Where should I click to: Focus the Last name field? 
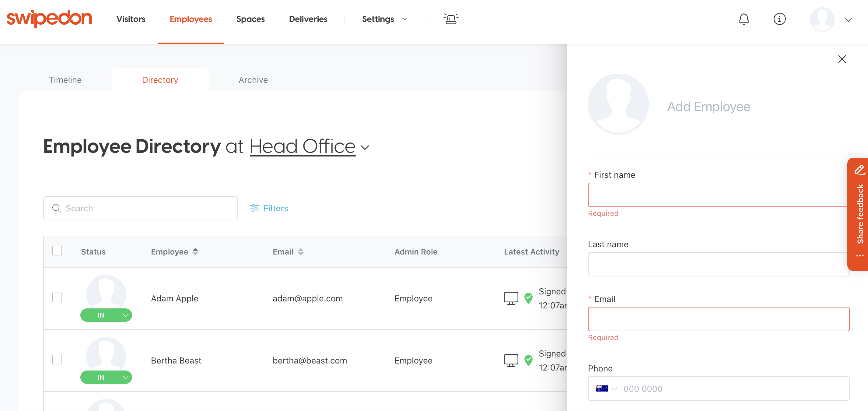(718, 264)
